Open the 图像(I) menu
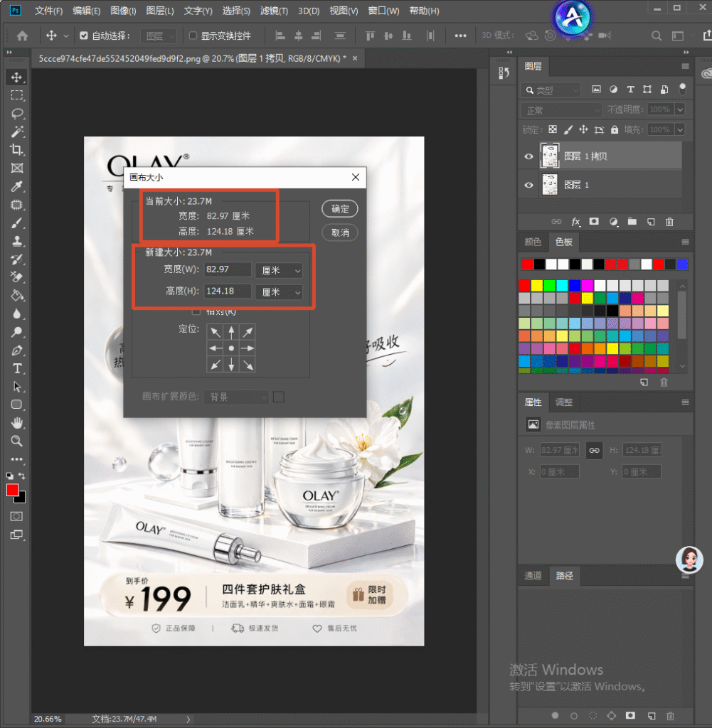Viewport: 712px width, 728px height. pyautogui.click(x=123, y=11)
